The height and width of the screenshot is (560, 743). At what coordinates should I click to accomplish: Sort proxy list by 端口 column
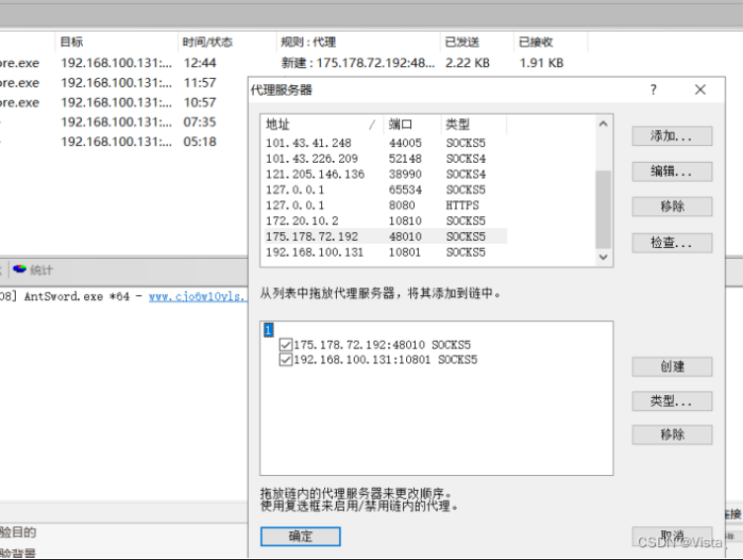(x=412, y=124)
